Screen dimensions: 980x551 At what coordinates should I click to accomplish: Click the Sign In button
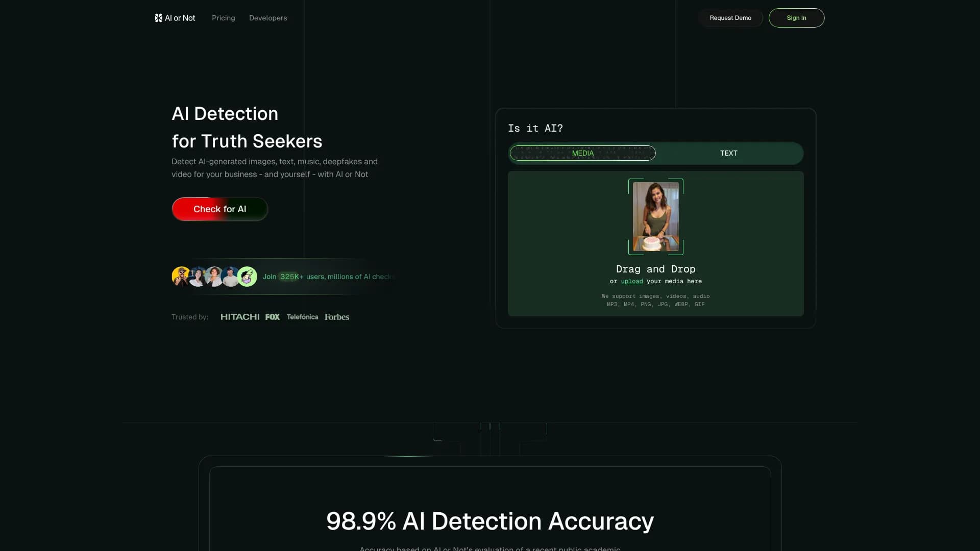tap(796, 18)
